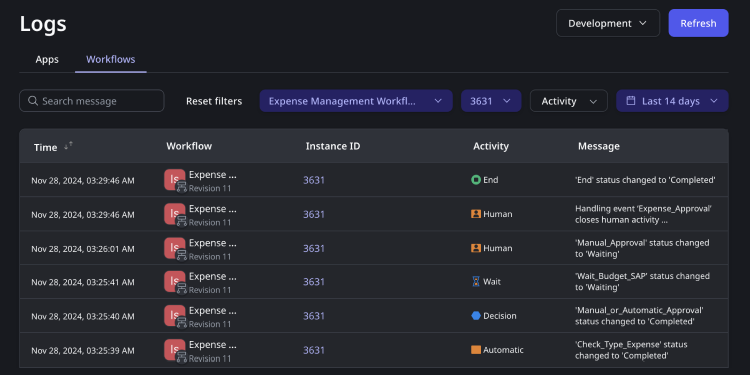Viewport: 750px width, 375px height.
Task: Open instance 3631 link in End row
Action: click(x=314, y=180)
